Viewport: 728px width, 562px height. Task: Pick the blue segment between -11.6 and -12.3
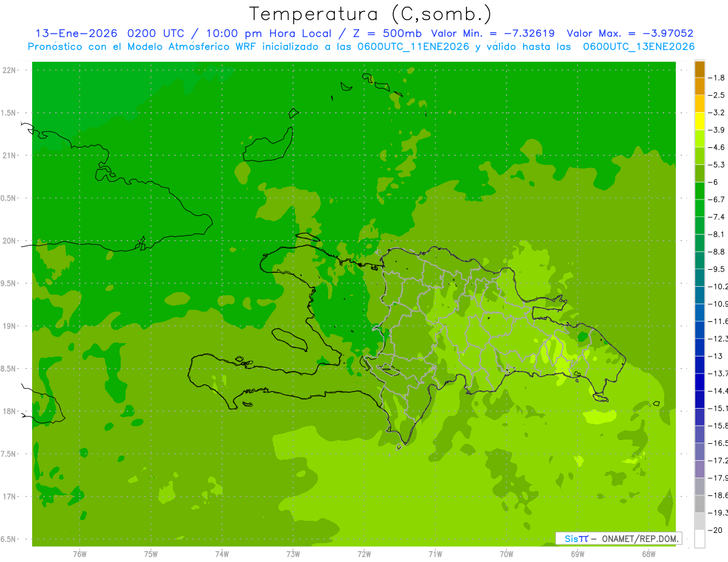click(699, 330)
